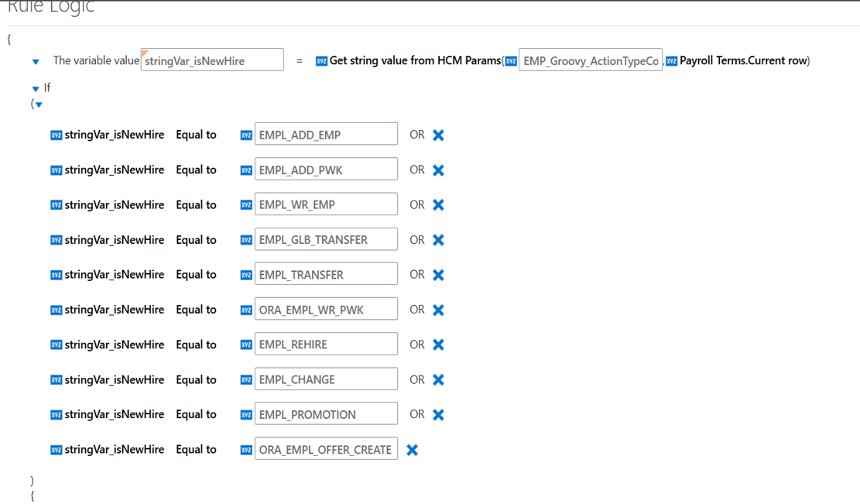Change OR operator on EMPL_ADD_PWK row
The image size is (860, 504).
coord(416,170)
